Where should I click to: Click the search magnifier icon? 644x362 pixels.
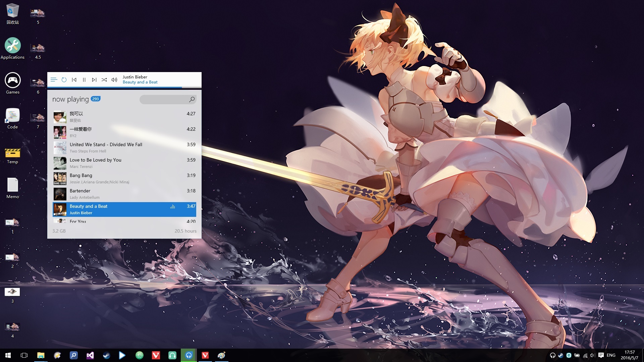(192, 99)
